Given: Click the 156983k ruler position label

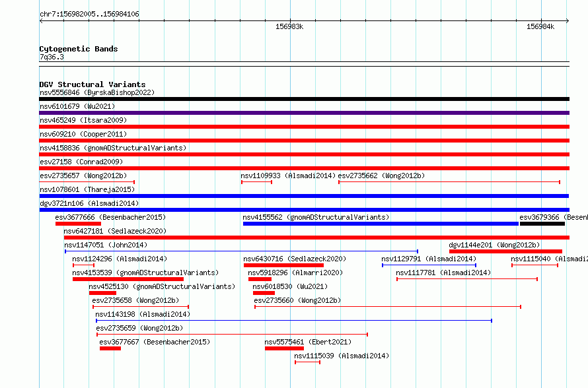Looking at the screenshot, I should pos(289,26).
